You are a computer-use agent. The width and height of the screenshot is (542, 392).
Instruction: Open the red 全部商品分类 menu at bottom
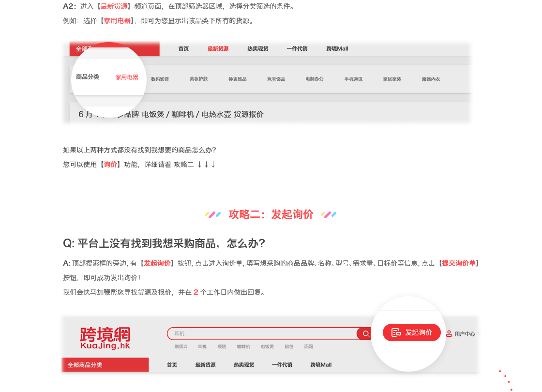click(105, 365)
